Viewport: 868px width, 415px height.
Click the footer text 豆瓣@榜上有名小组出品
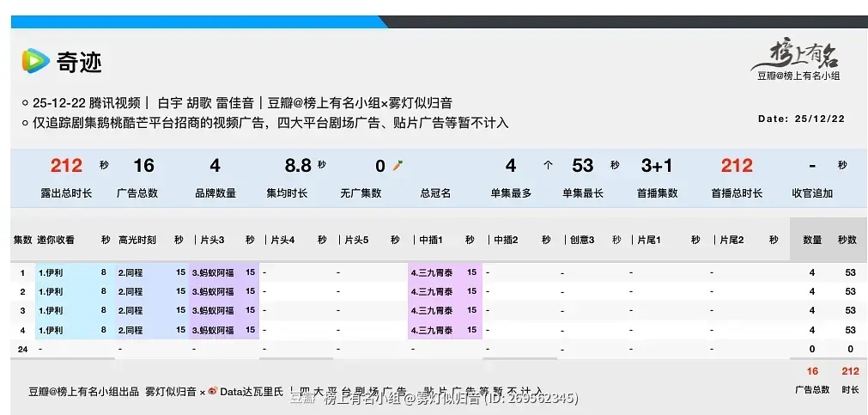pos(83,392)
